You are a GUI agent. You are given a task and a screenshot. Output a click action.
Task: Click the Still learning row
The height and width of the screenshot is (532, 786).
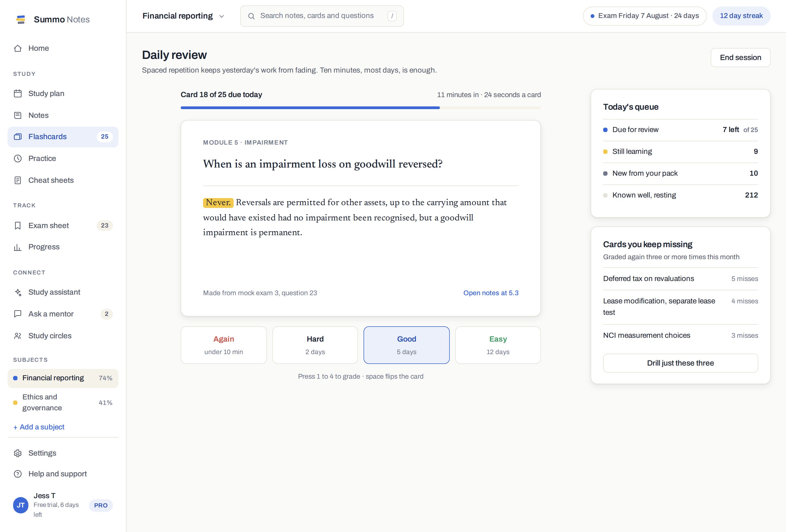pyautogui.click(x=680, y=152)
